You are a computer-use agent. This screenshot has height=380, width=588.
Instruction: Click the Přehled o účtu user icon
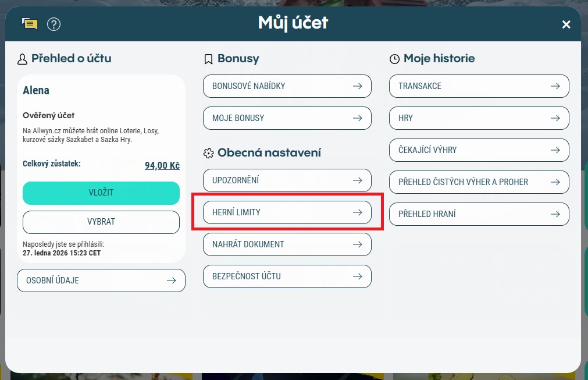coord(23,59)
